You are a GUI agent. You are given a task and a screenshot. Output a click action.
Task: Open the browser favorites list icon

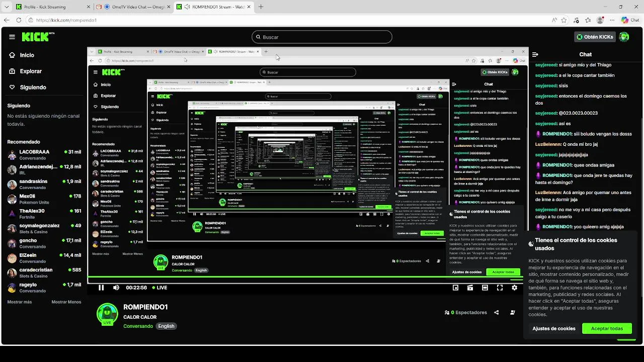click(588, 20)
